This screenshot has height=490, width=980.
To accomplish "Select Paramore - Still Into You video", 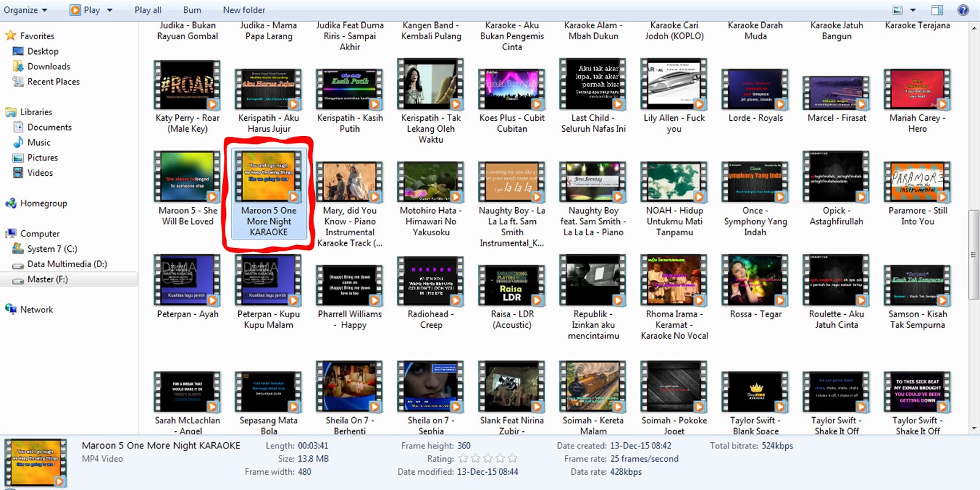I will 918,194.
